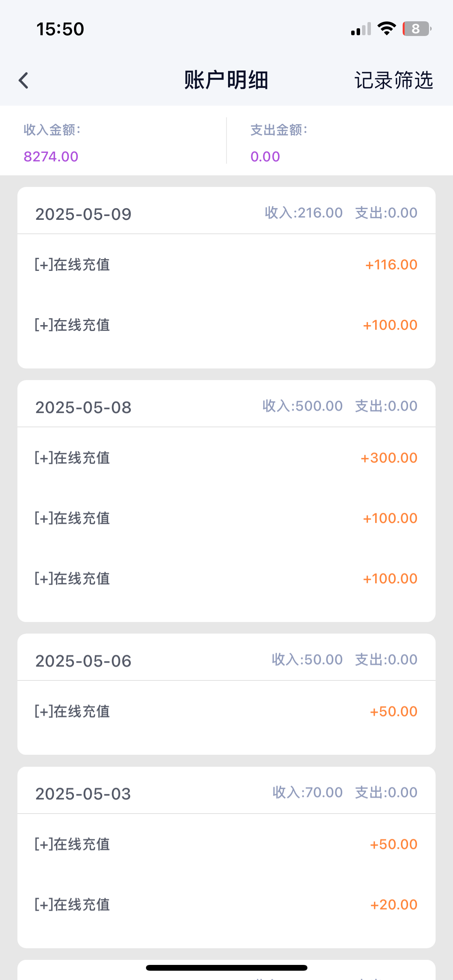Image resolution: width=453 pixels, height=980 pixels.
Task: Tap the battery indicator icon
Action: [x=417, y=29]
